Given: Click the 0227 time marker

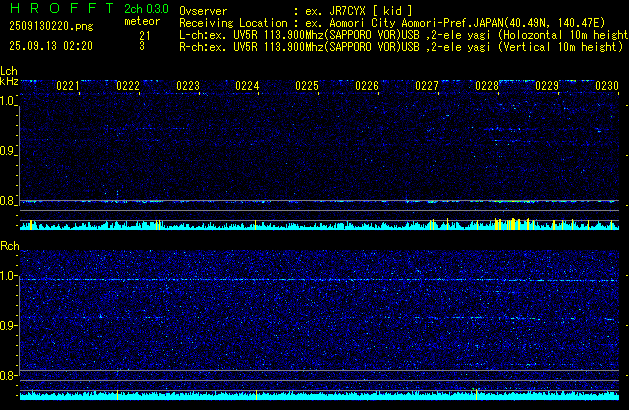Looking at the screenshot, I should [427, 86].
